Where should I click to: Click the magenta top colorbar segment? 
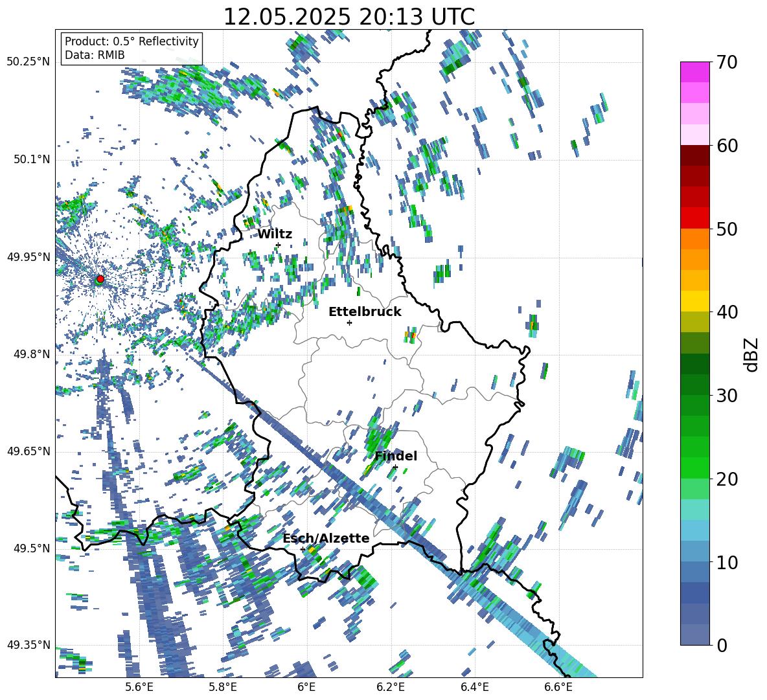click(x=694, y=72)
